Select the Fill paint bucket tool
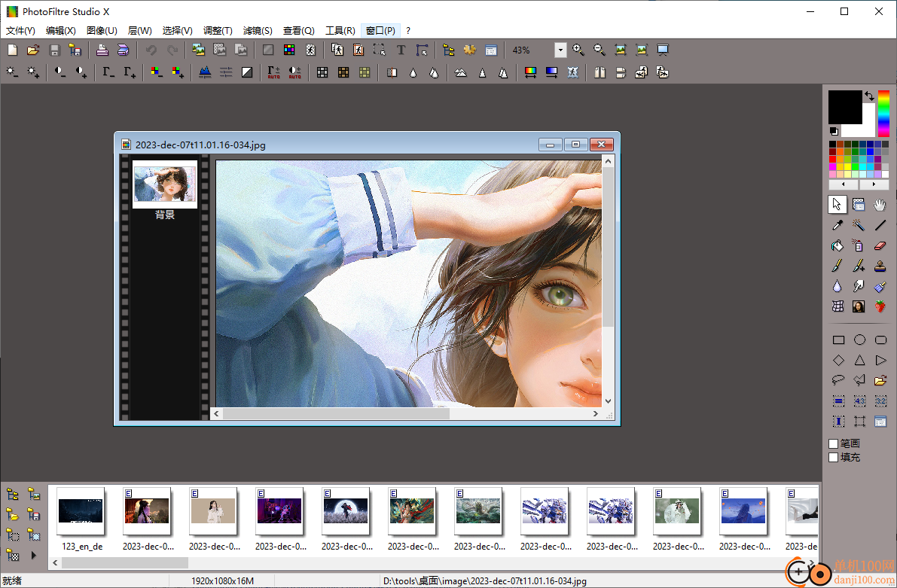897x588 pixels. pos(838,246)
